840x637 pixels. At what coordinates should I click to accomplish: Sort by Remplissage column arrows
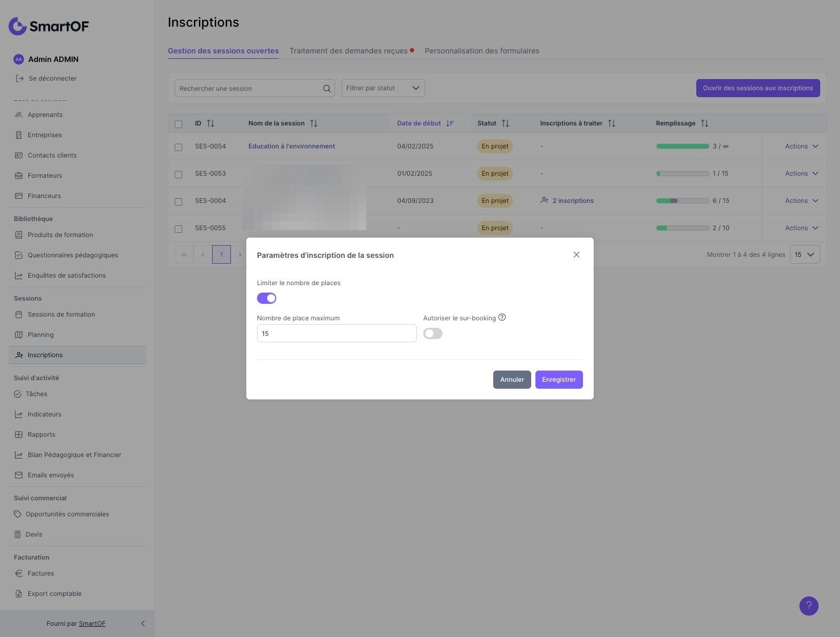point(704,123)
